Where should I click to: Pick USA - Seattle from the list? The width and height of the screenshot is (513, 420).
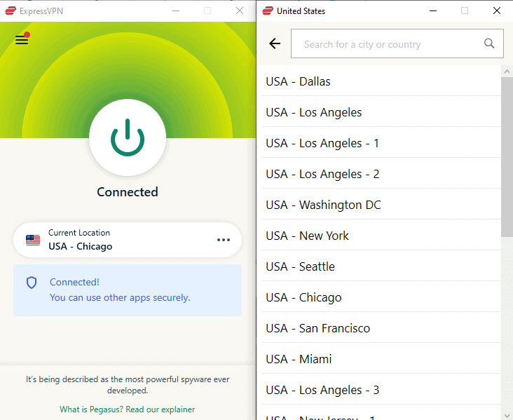(x=381, y=266)
